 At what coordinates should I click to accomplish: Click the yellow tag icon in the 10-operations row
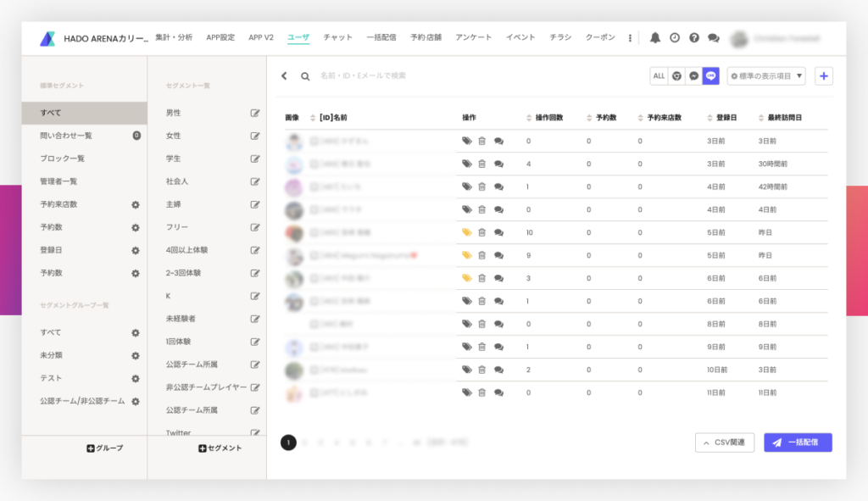466,232
